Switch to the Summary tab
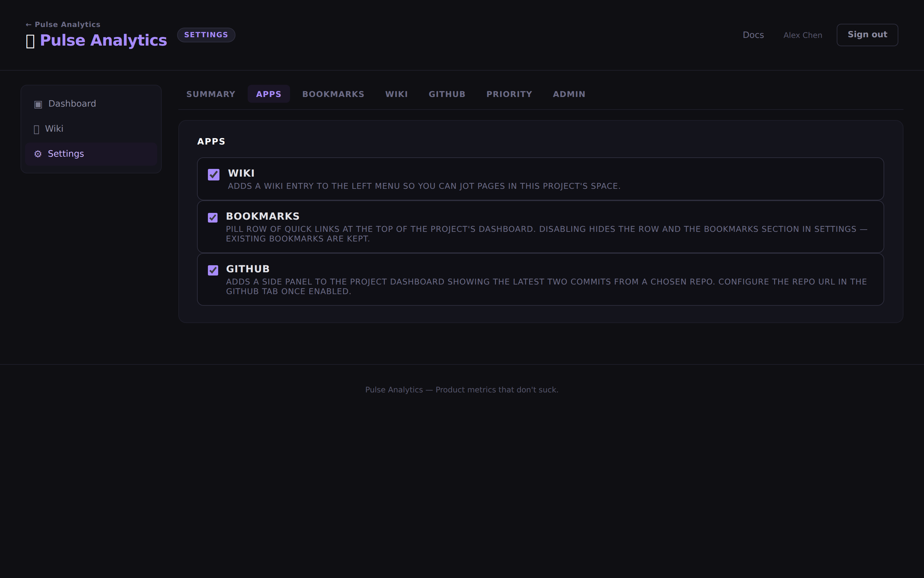Viewport: 924px width, 578px height. pos(211,94)
